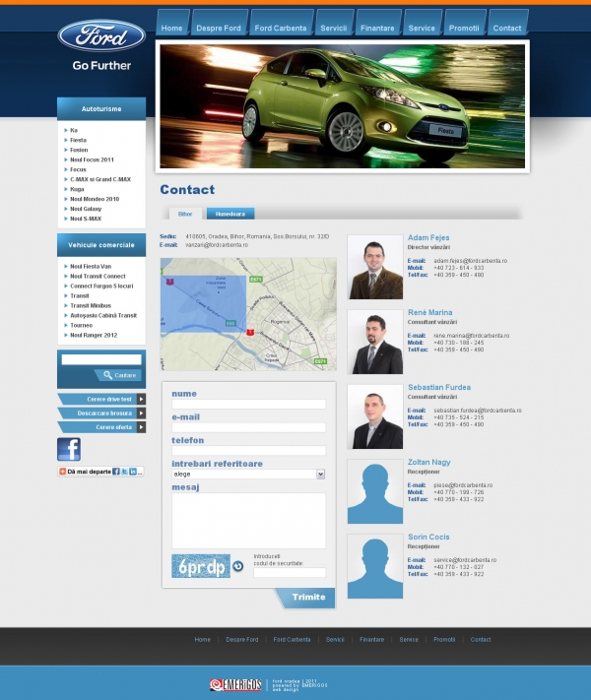Viewport: 591px width, 700px height.
Task: Open Promotii in footer menu
Action: [x=444, y=640]
